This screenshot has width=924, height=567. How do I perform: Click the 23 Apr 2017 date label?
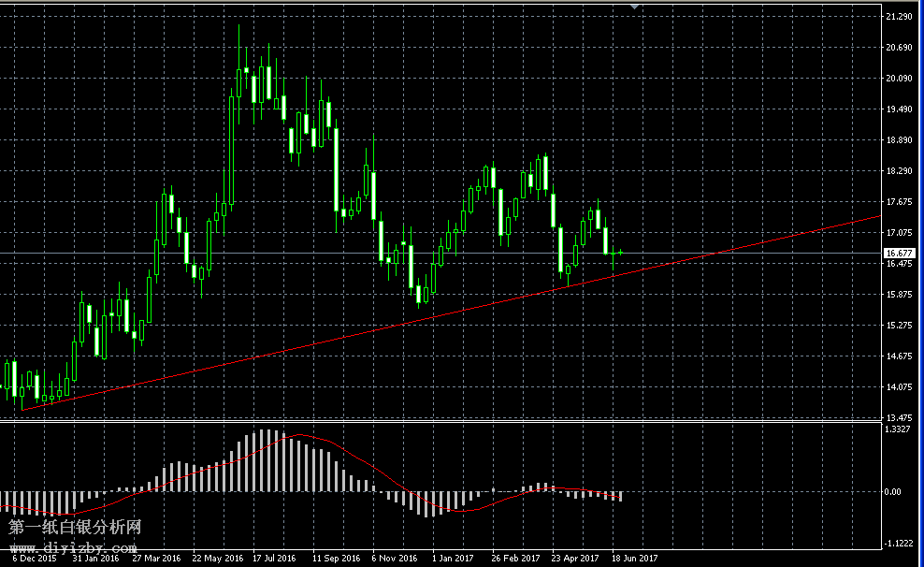(x=575, y=559)
